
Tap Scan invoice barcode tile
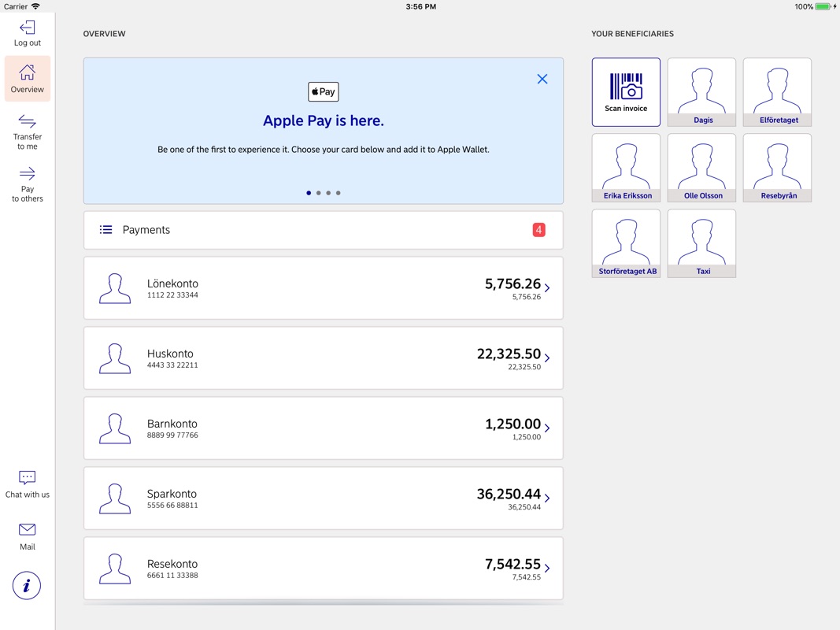tap(626, 91)
